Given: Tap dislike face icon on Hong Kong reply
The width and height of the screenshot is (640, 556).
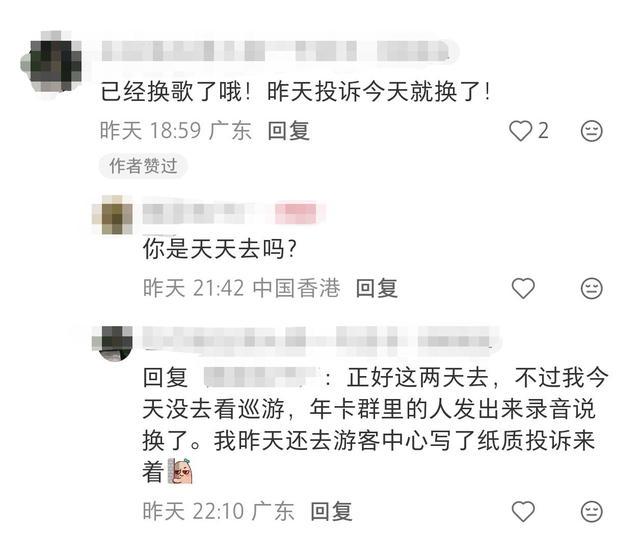Looking at the screenshot, I should click(x=591, y=288).
